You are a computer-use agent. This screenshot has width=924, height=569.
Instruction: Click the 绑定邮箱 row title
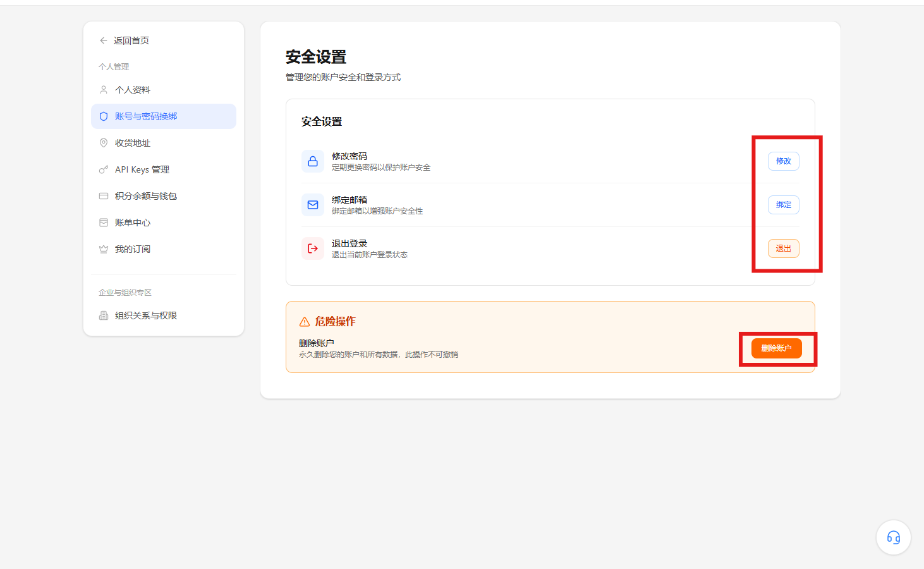pos(350,200)
